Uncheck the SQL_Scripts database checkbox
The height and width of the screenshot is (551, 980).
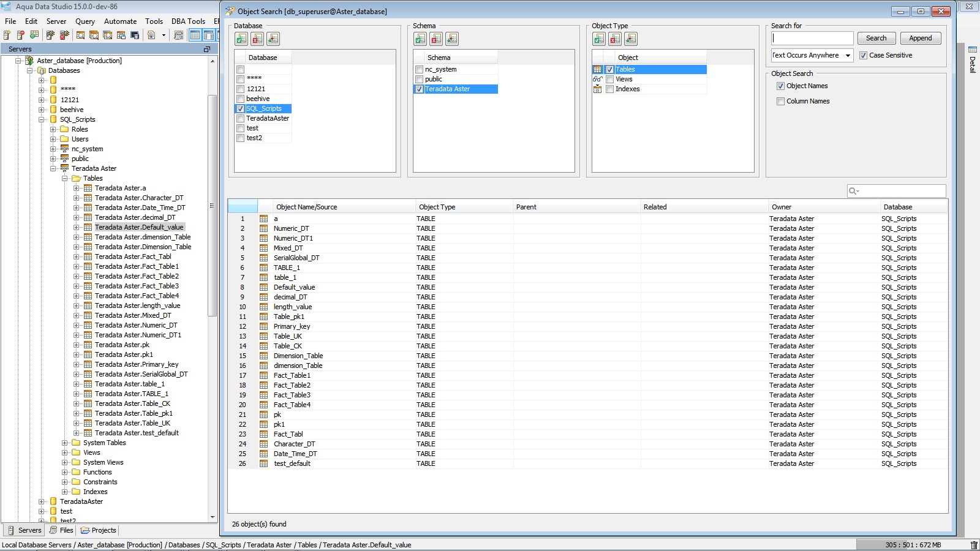241,109
